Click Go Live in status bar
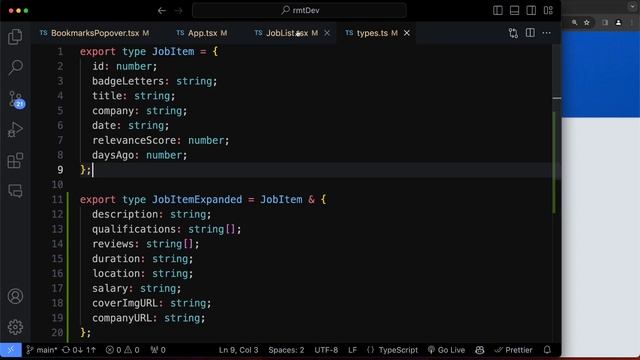Image resolution: width=640 pixels, height=360 pixels. point(447,350)
